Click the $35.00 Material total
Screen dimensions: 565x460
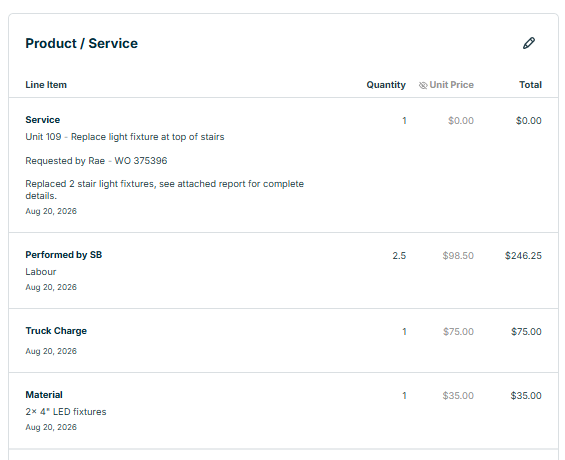(x=526, y=396)
